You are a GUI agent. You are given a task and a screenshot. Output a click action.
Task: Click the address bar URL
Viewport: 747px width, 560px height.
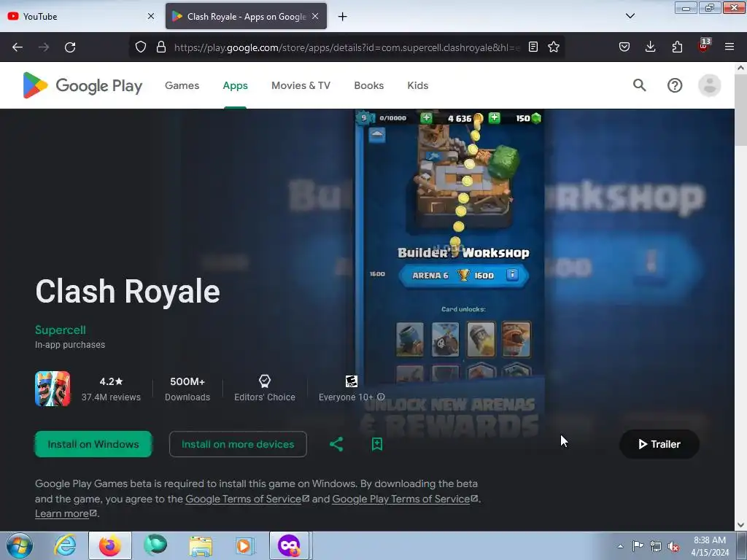coord(347,47)
